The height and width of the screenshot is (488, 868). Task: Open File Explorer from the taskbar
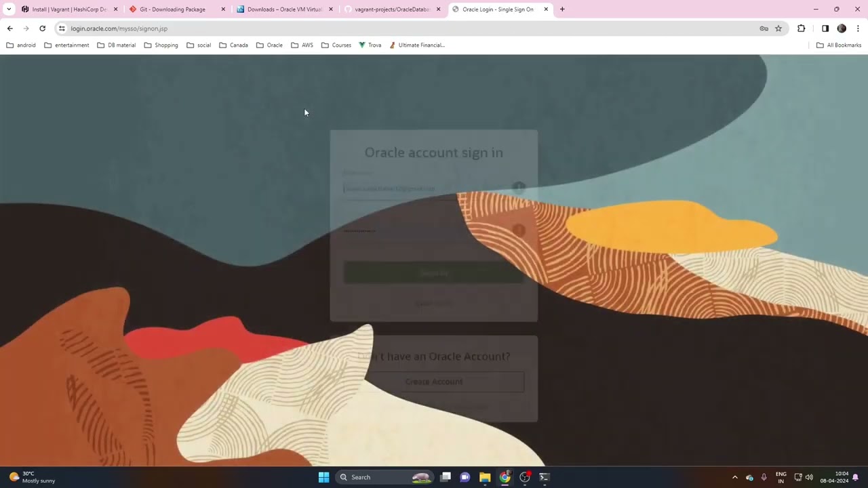point(485,477)
